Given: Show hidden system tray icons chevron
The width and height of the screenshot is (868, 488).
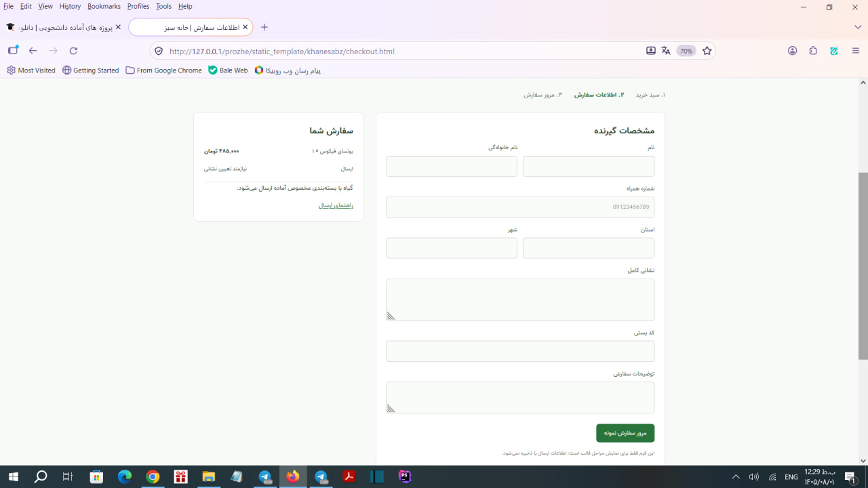Looking at the screenshot, I should [736, 477].
